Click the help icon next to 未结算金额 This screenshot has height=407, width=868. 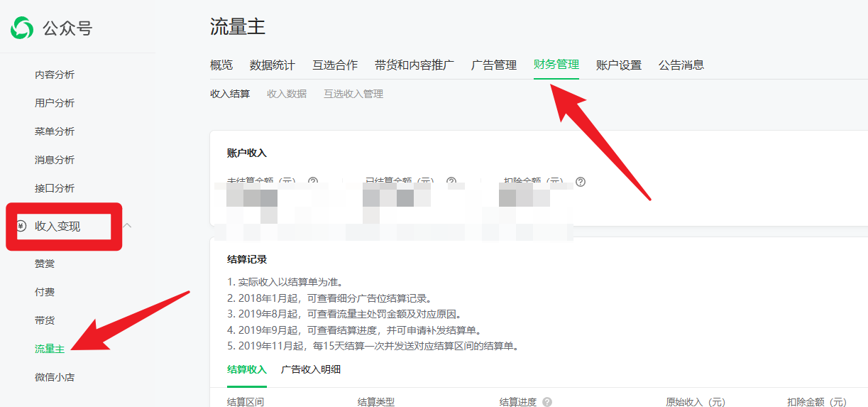pos(312,182)
